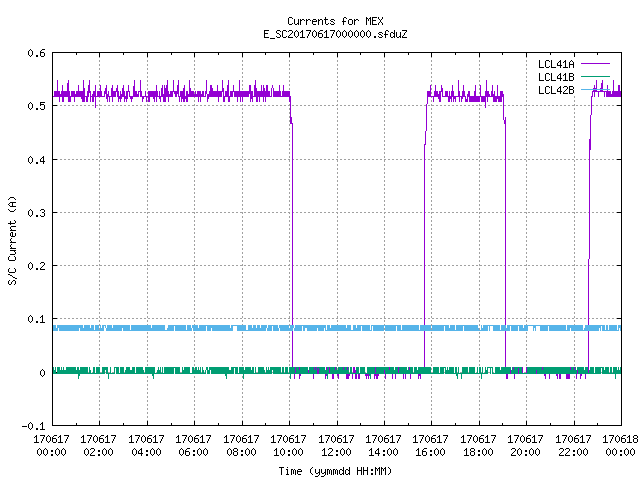
Task: Click the x-axis label 'Time (yymmdd HH:MM)'
Action: [x=335, y=471]
